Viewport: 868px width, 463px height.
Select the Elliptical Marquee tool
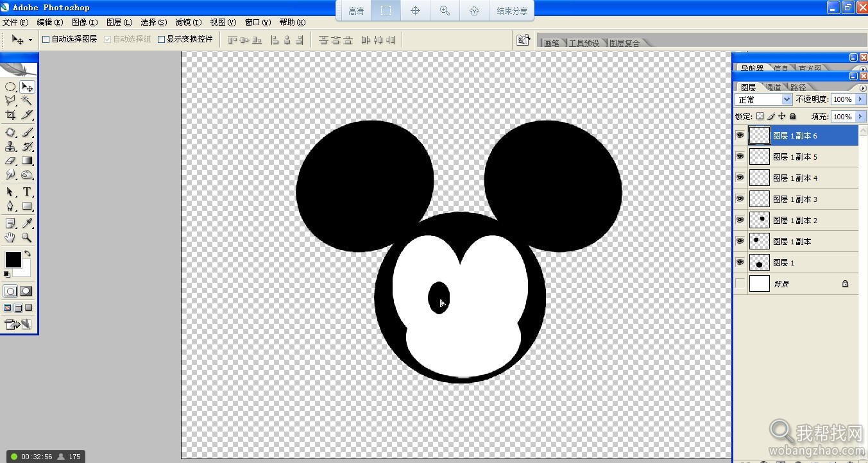pyautogui.click(x=10, y=87)
